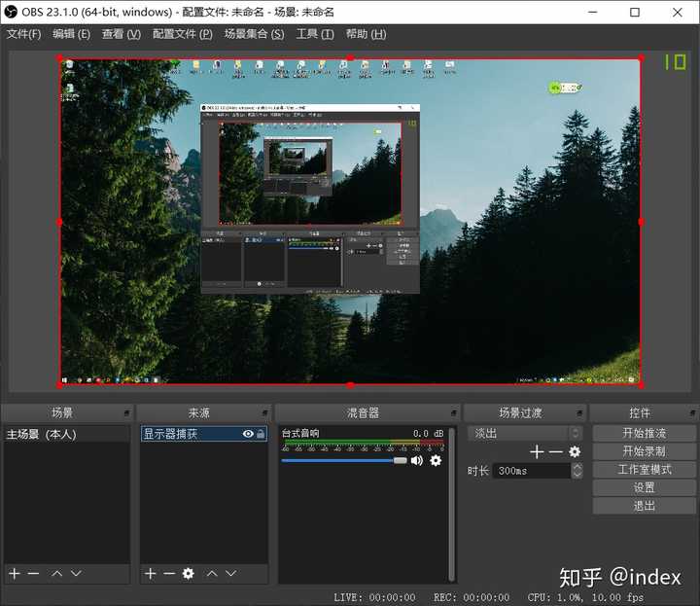Pop out the 场景 dock panel
The width and height of the screenshot is (700, 606).
click(126, 413)
